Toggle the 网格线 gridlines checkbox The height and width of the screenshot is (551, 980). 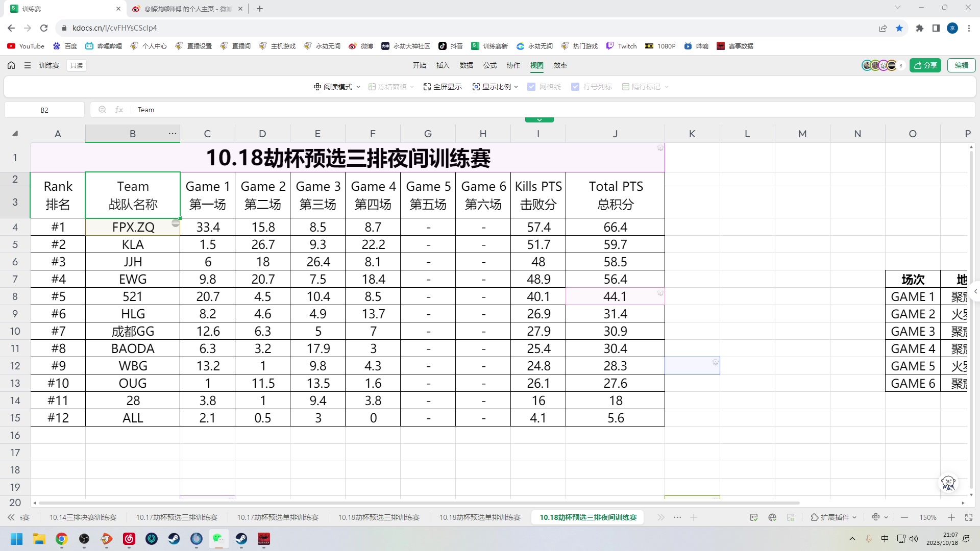click(531, 87)
